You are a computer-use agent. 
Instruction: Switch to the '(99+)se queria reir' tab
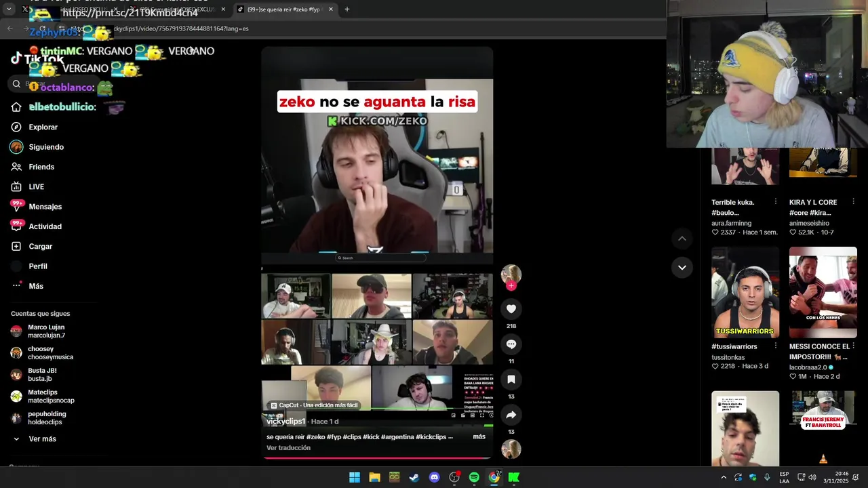(285, 9)
